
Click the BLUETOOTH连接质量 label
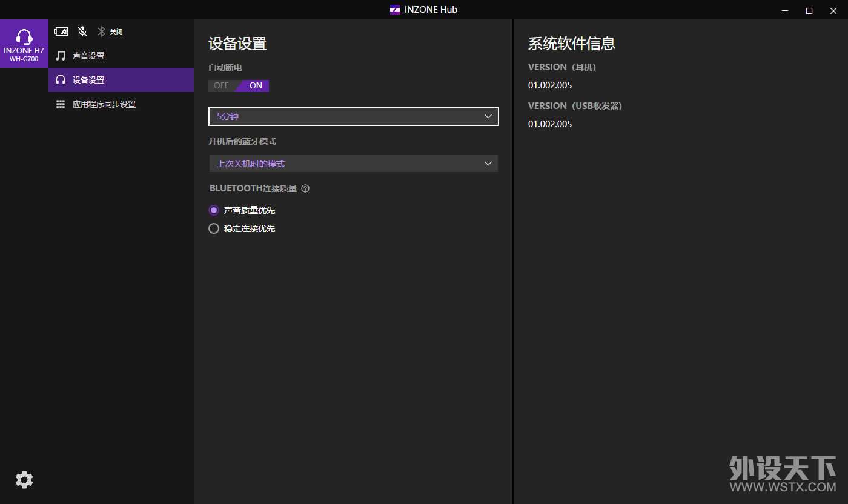pos(253,188)
